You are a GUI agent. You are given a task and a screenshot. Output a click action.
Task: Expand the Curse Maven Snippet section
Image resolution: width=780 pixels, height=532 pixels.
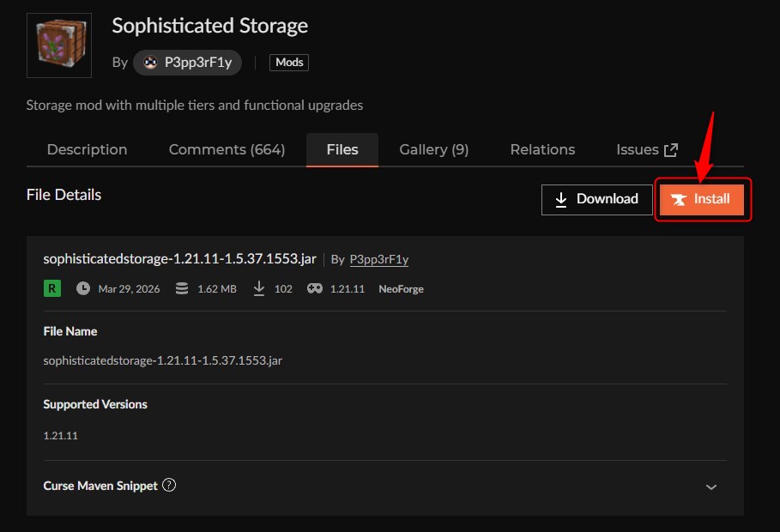[x=102, y=485]
